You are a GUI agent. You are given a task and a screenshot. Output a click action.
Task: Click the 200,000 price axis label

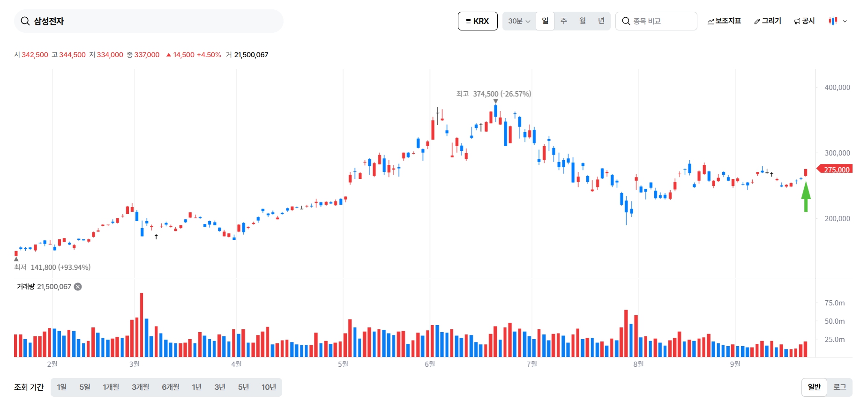[x=837, y=219]
